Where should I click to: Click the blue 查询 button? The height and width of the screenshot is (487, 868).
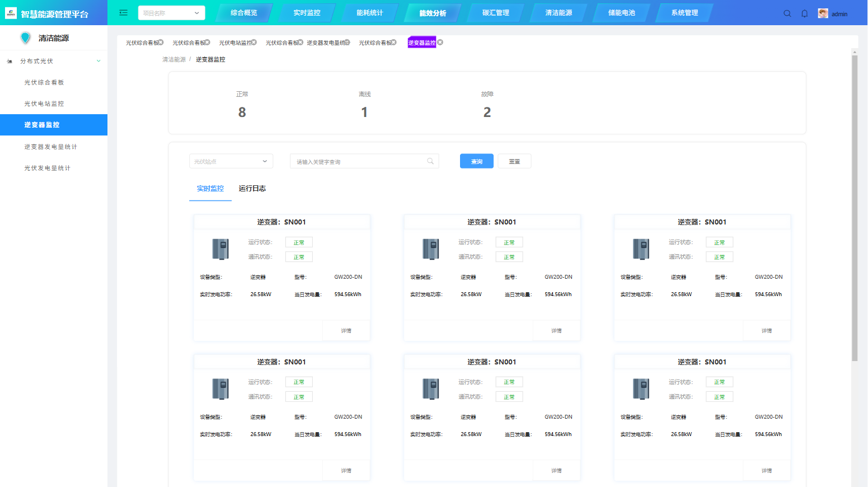(x=476, y=161)
